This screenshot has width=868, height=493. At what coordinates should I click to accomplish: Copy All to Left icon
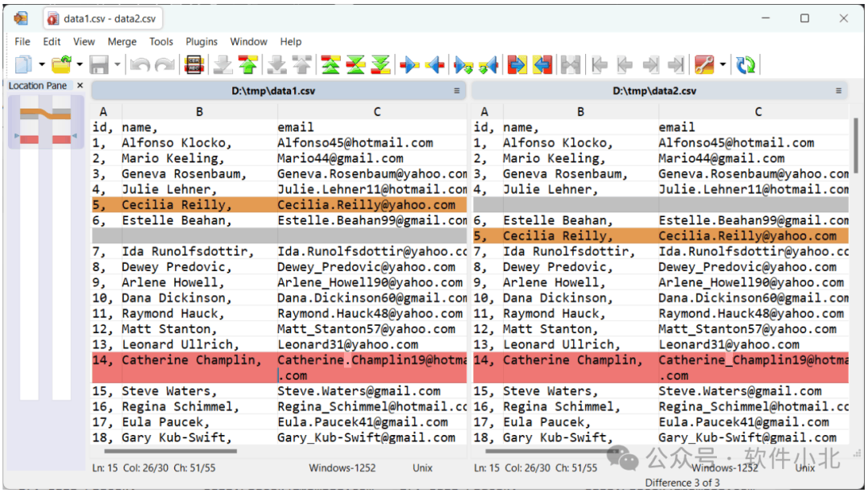click(542, 65)
